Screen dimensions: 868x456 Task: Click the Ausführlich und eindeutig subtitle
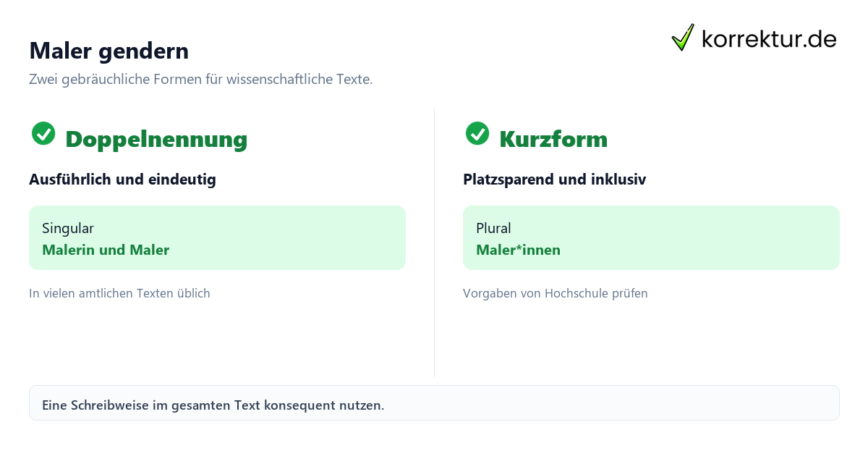click(122, 180)
